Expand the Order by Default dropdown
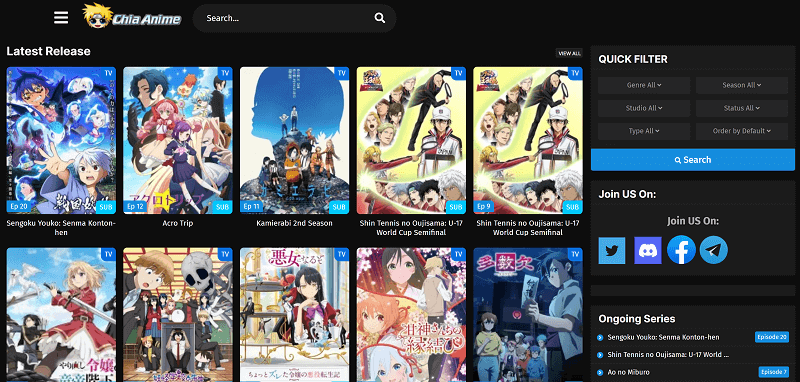800x382 pixels. [742, 131]
